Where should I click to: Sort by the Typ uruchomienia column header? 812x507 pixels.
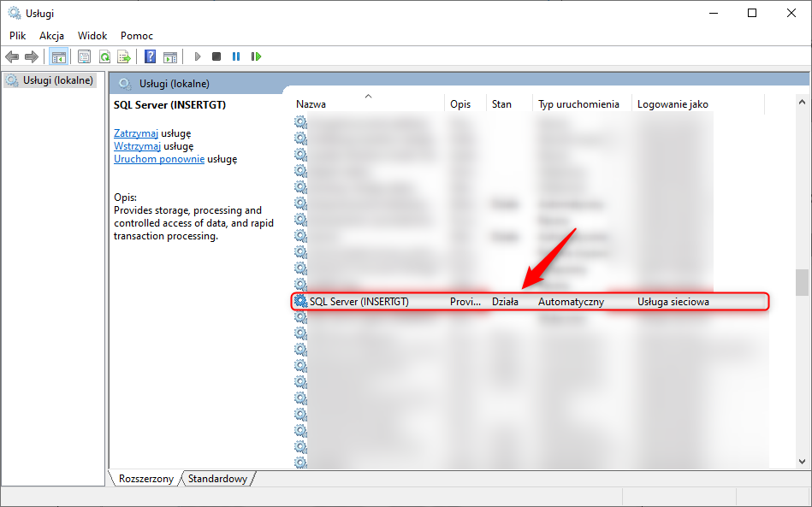point(582,104)
